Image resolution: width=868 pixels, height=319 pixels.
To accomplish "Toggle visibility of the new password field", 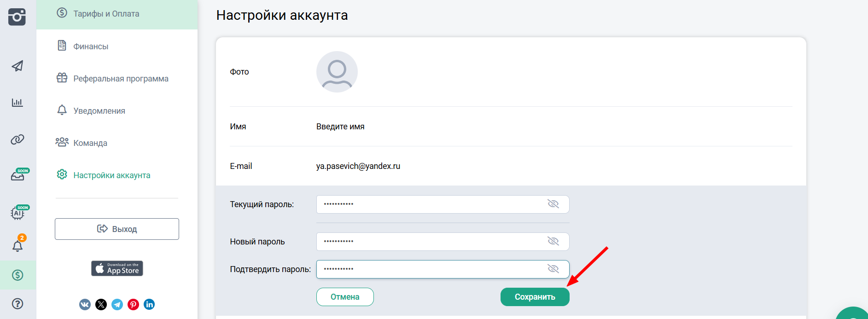I will 553,241.
